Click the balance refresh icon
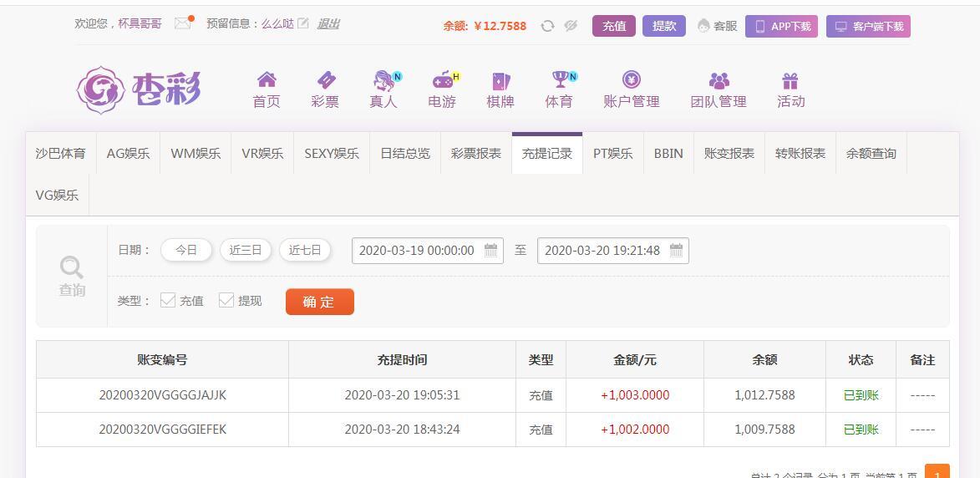The width and height of the screenshot is (980, 478). (x=547, y=26)
